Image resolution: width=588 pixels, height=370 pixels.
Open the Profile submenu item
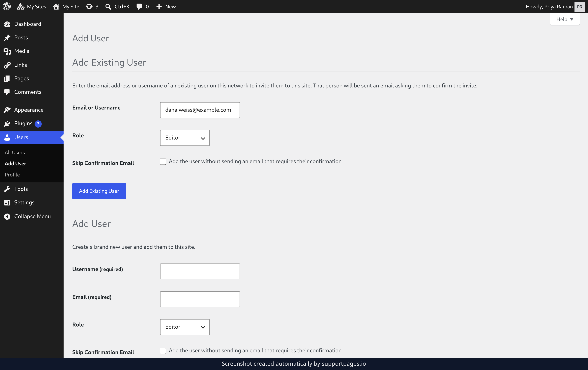(12, 174)
